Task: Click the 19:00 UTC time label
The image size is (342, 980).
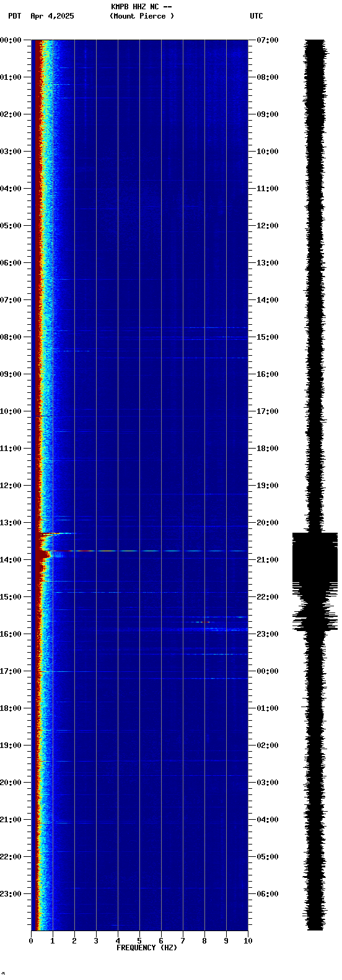Action: 268,486
